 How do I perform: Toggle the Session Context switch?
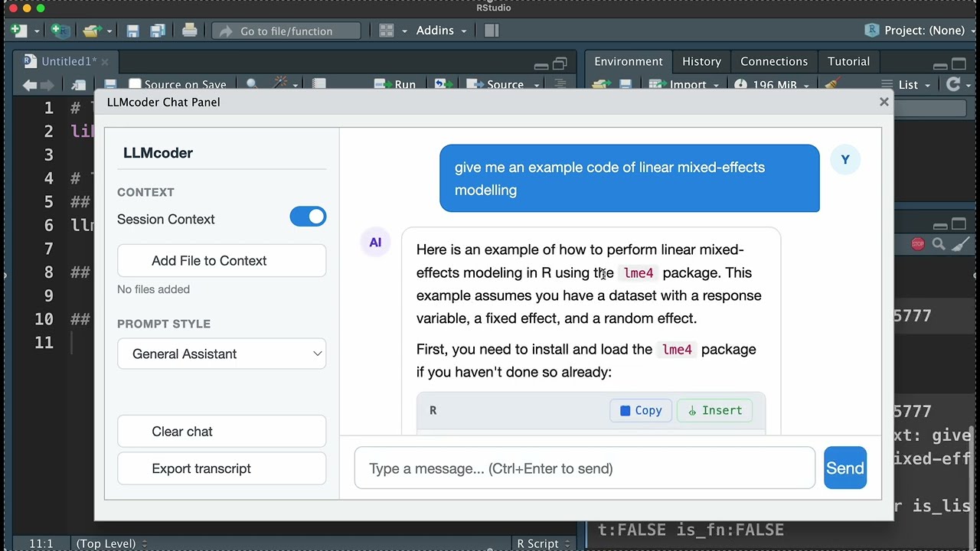coord(308,217)
